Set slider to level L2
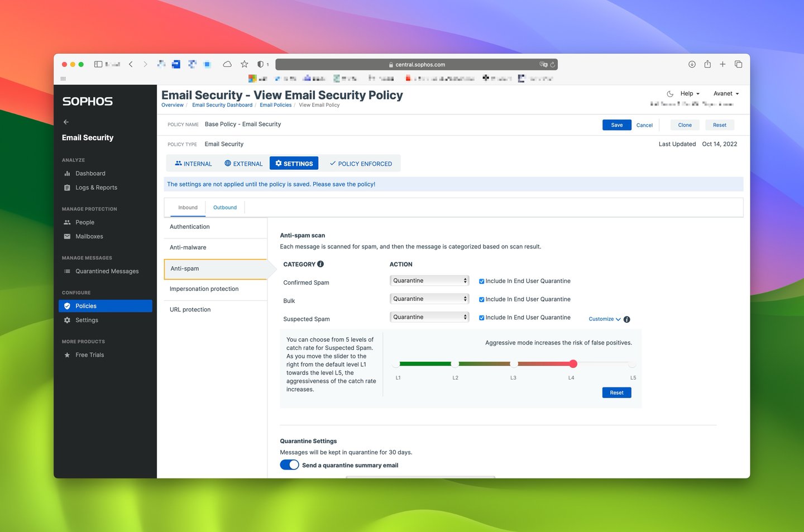The height and width of the screenshot is (532, 804). click(x=455, y=364)
